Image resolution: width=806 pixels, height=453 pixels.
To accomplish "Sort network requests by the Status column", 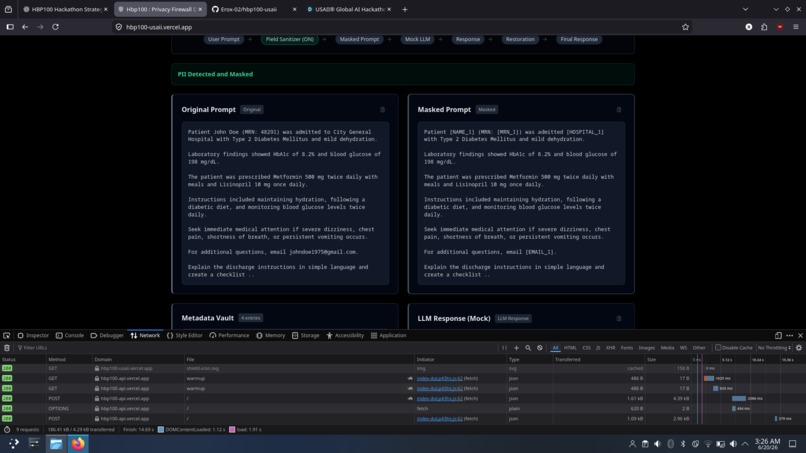I will coord(23,359).
